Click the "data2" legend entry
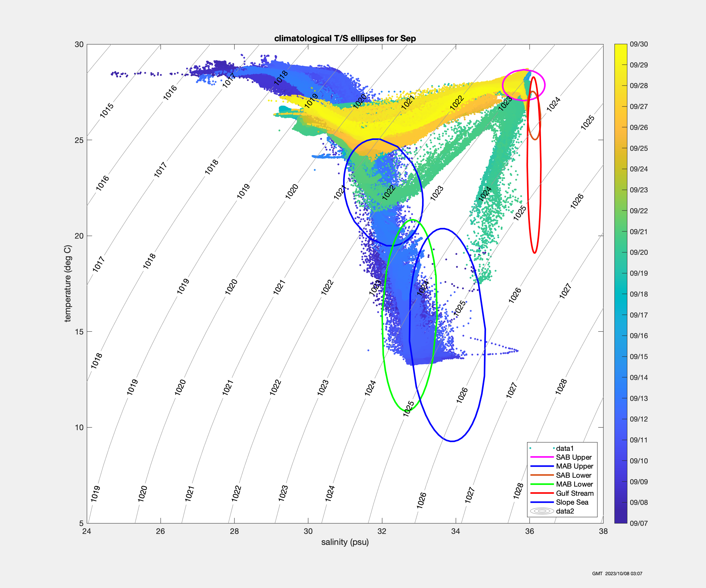 pyautogui.click(x=565, y=511)
